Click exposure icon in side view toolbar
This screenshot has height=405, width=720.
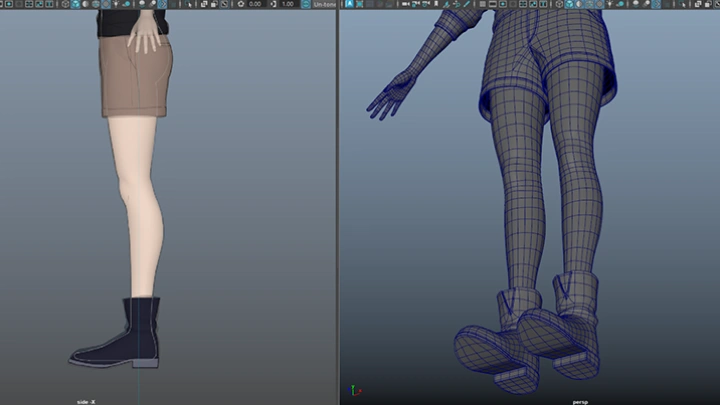coord(241,4)
